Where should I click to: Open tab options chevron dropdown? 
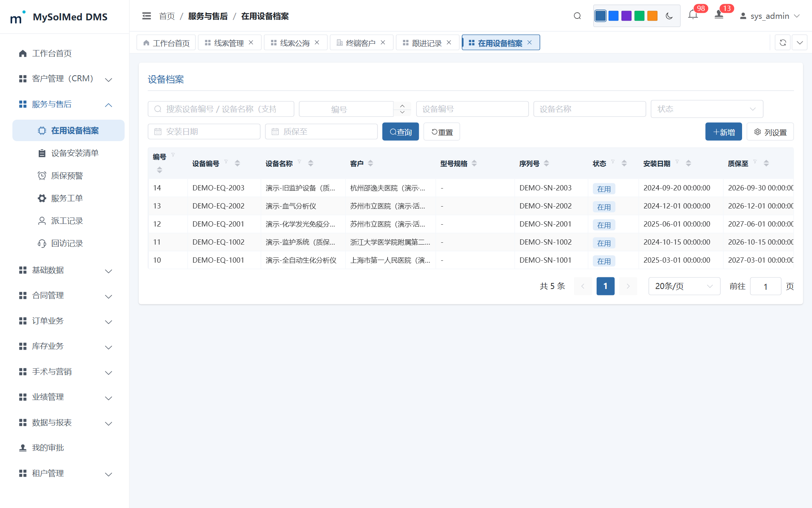[800, 43]
